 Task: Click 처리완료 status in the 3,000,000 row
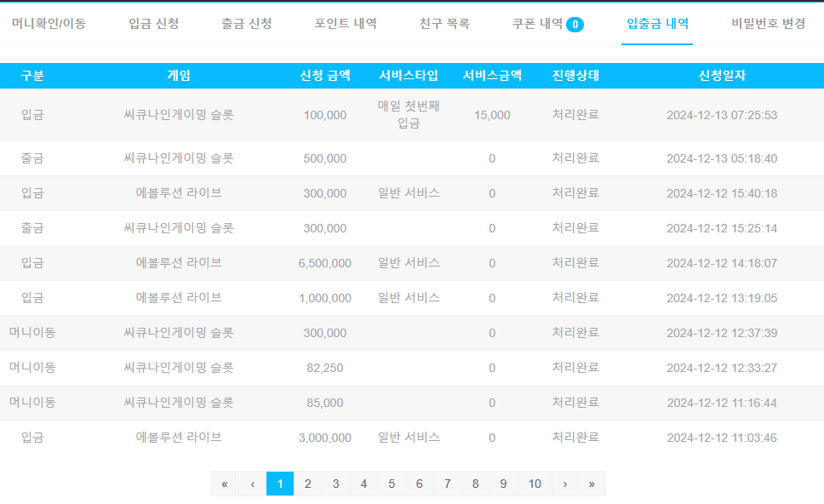click(x=575, y=438)
